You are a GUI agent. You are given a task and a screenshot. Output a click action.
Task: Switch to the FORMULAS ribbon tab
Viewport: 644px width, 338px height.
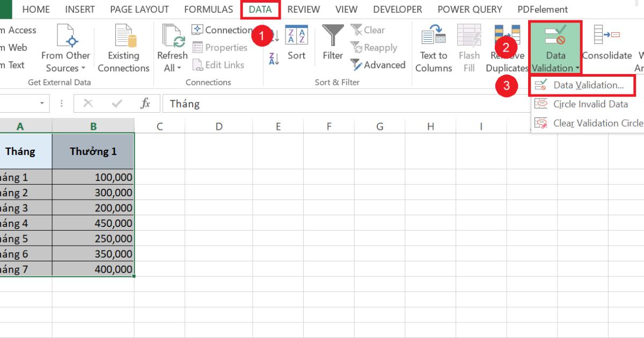pyautogui.click(x=208, y=9)
